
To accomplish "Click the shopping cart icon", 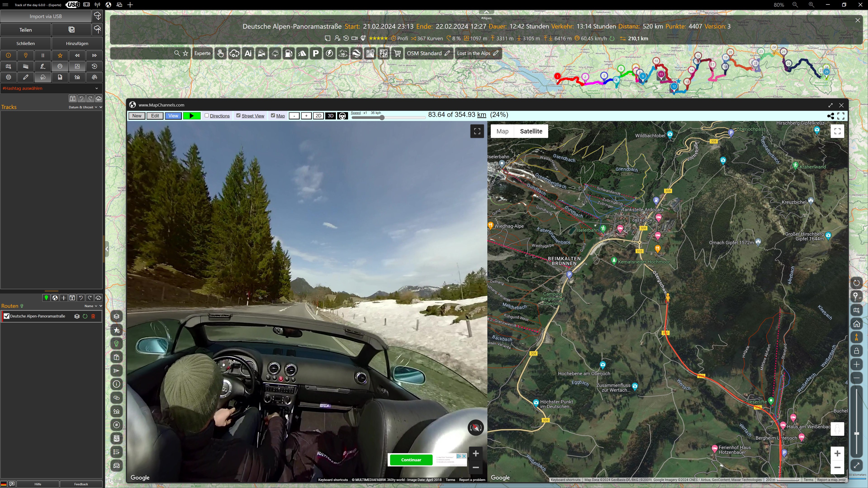I will click(x=397, y=53).
